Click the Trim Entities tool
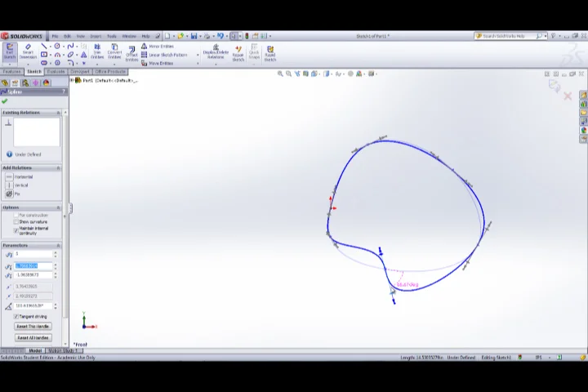Viewport: 588px width, 392px height. coord(97,51)
